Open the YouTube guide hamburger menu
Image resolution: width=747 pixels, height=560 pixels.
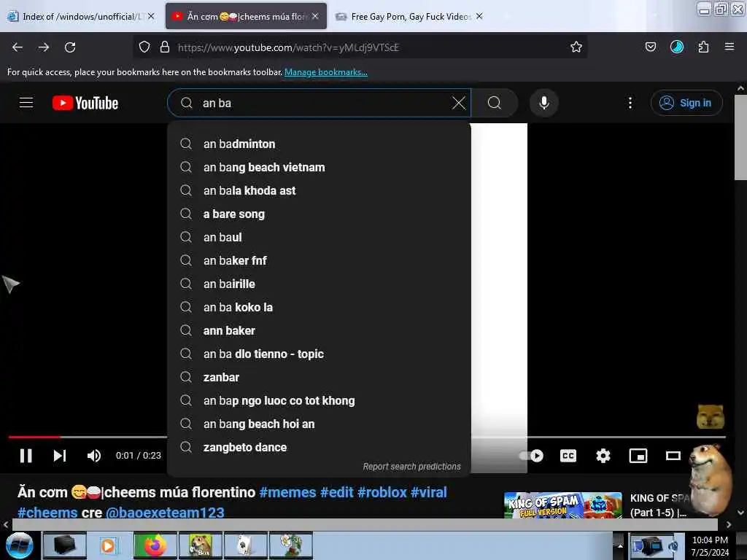coord(26,102)
